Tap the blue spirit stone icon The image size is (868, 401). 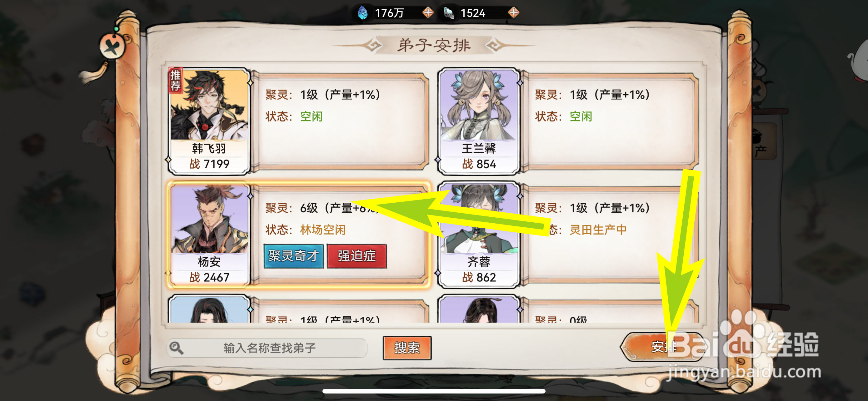pyautogui.click(x=363, y=13)
